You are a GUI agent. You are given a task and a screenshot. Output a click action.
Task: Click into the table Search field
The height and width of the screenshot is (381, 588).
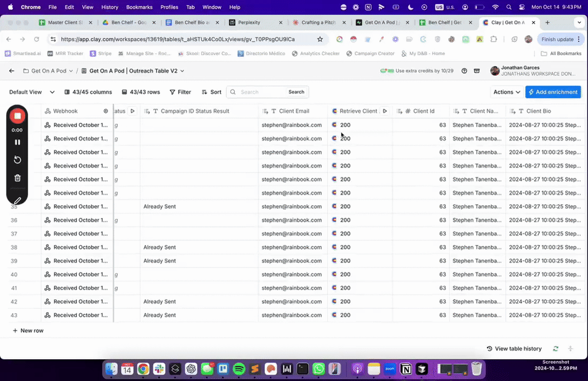coord(262,92)
